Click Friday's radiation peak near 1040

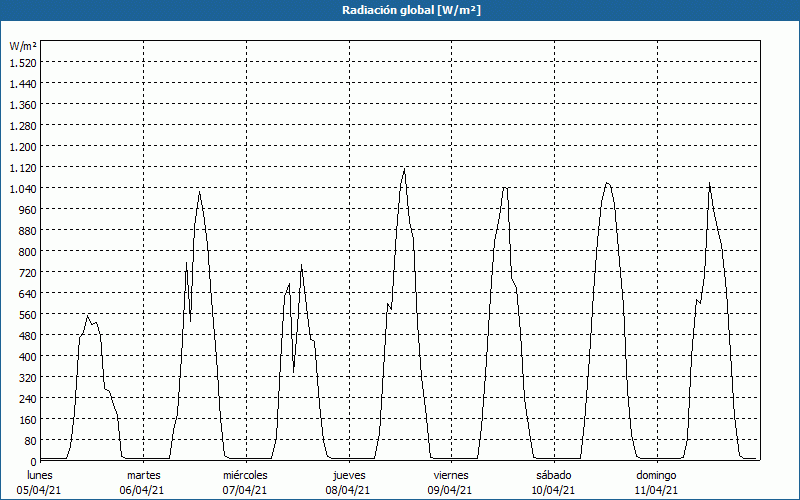(505, 187)
